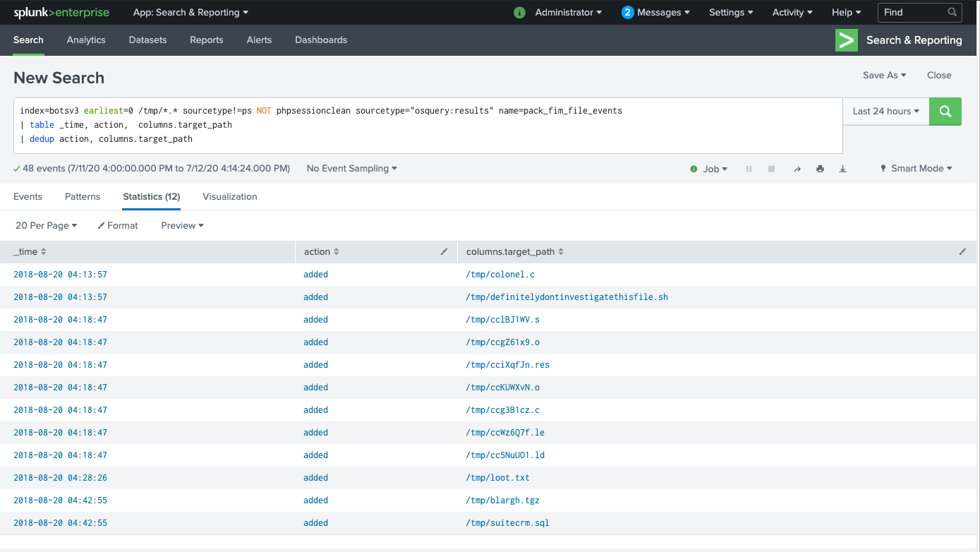Click timestamp in colonel.c row
Screen dimensions: 980x552
click(61, 275)
